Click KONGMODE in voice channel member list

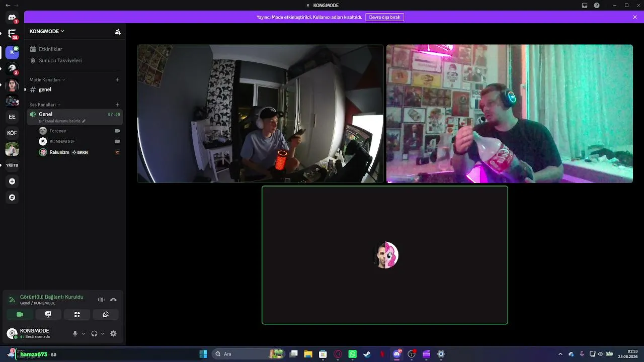coord(79,141)
